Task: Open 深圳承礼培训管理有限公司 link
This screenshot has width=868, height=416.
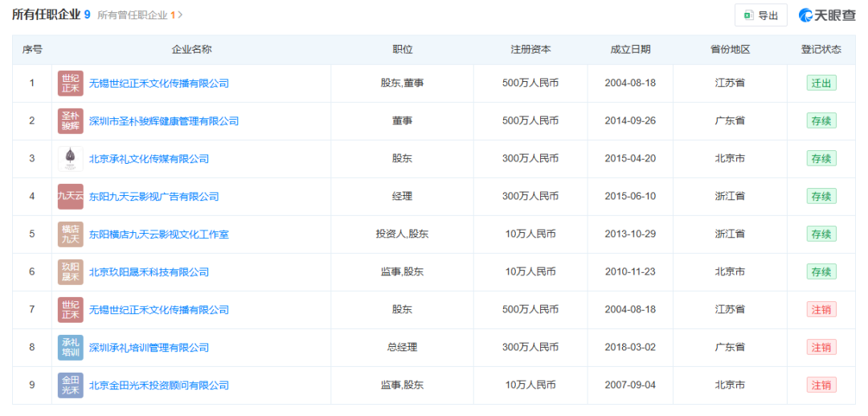Action: tap(149, 348)
